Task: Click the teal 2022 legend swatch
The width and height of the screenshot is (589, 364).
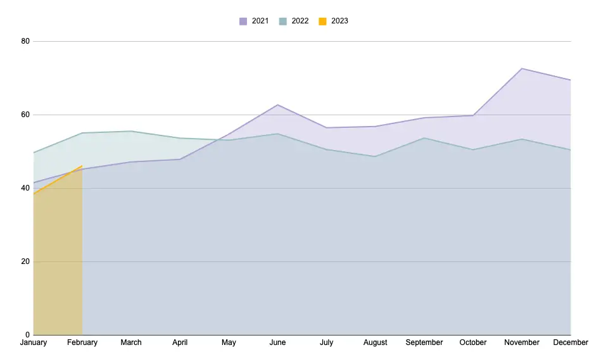Action: tap(283, 22)
